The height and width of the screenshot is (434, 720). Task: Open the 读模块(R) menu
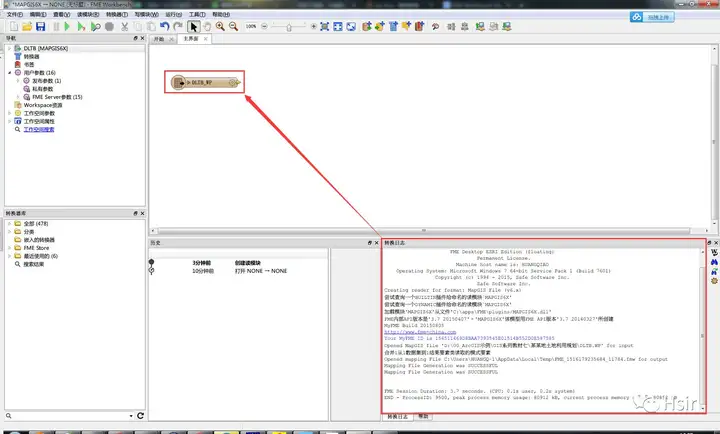pyautogui.click(x=88, y=15)
